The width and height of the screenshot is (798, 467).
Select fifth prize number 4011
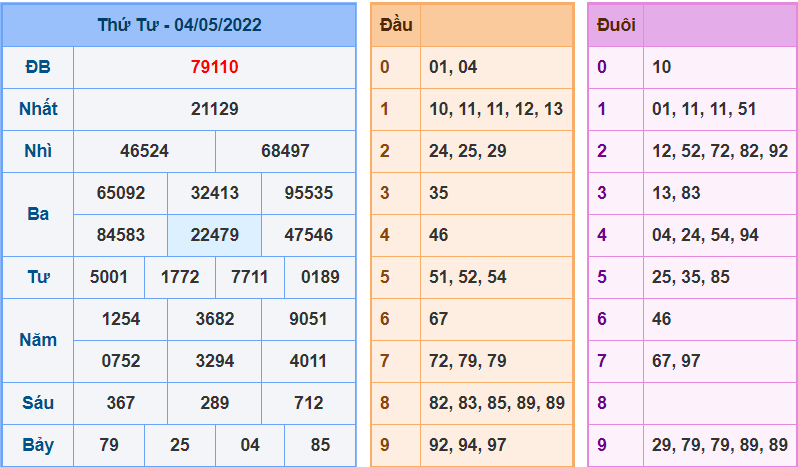(308, 361)
